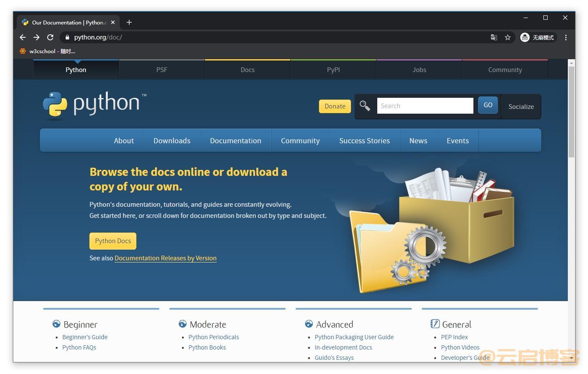This screenshot has width=588, height=374.
Task: Click the padlock site security icon
Action: coord(67,37)
